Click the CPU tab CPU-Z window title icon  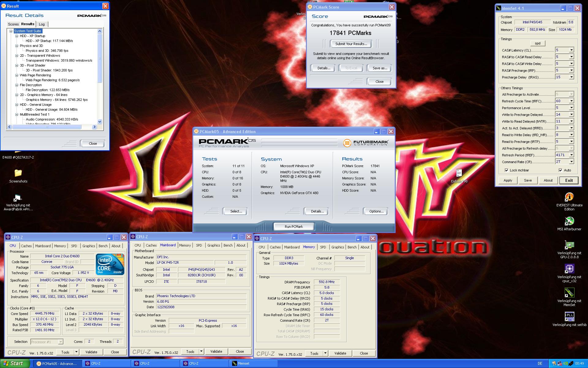8,237
